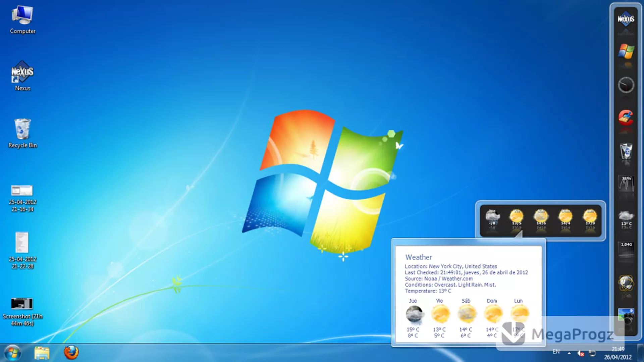Click the CPU meter dock icon
644x362 pixels.
626,184
